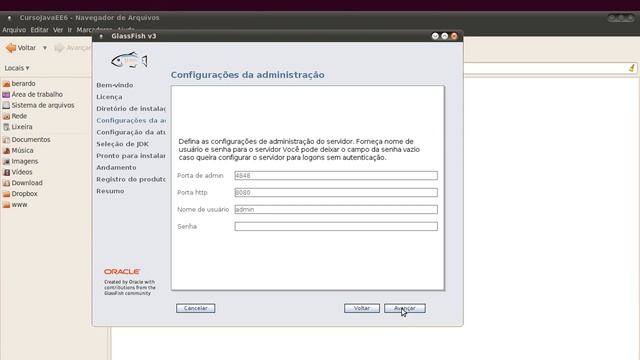640x360 pixels.
Task: Focus the Porta http field
Action: [336, 192]
